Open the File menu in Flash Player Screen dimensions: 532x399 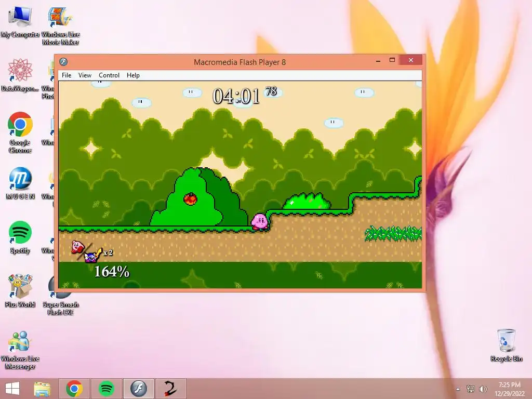(66, 75)
